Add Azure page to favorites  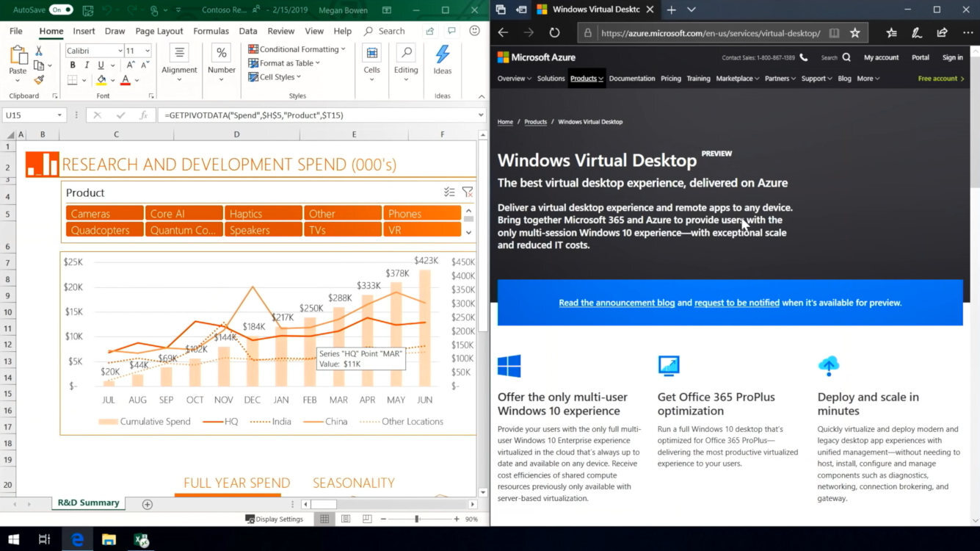[854, 32]
